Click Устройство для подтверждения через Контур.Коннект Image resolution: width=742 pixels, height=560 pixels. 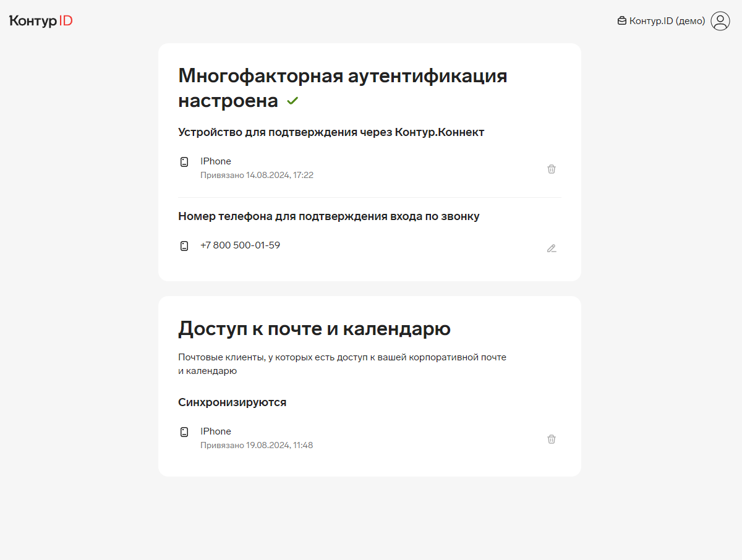tap(331, 132)
